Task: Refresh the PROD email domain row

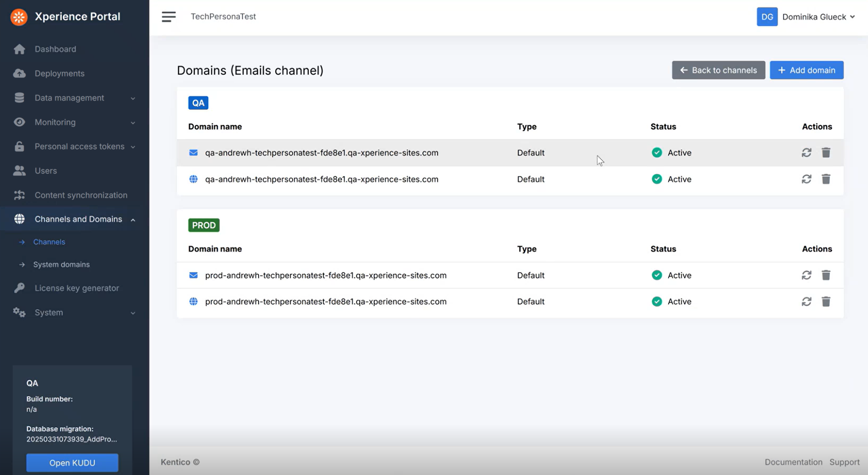Action: pos(806,275)
